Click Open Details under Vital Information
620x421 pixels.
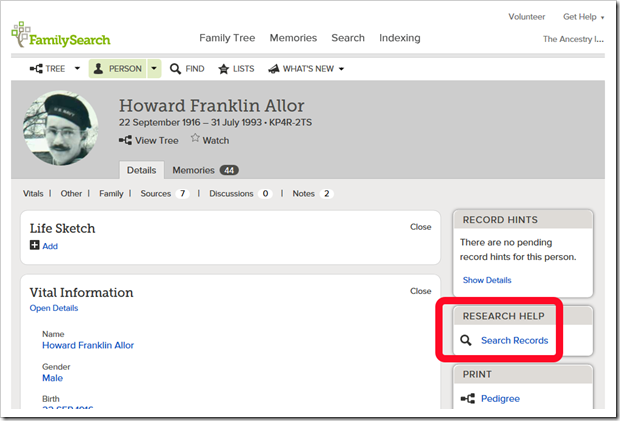coord(54,308)
